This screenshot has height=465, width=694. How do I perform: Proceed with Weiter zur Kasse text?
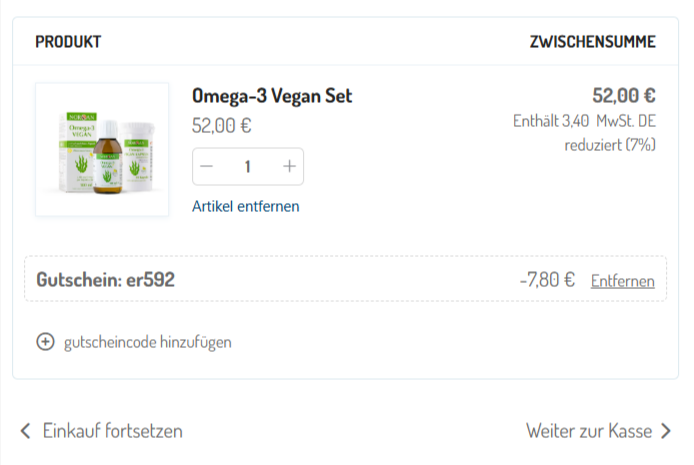click(589, 431)
